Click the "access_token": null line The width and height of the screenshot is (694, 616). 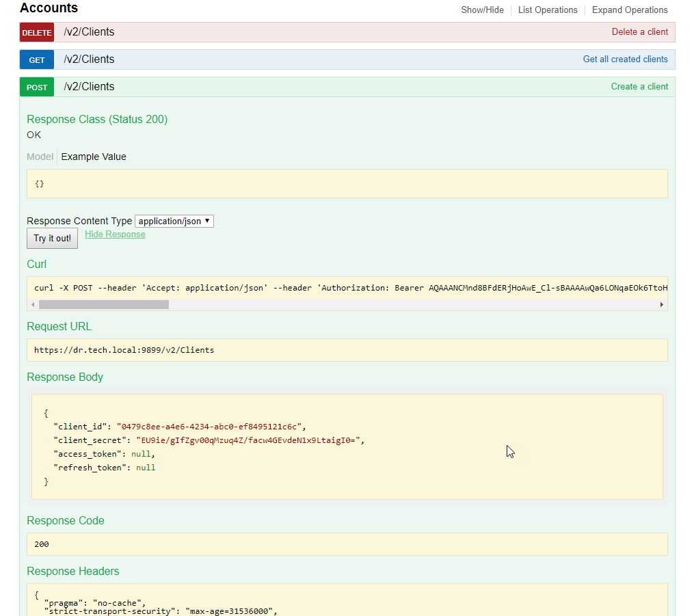click(105, 454)
